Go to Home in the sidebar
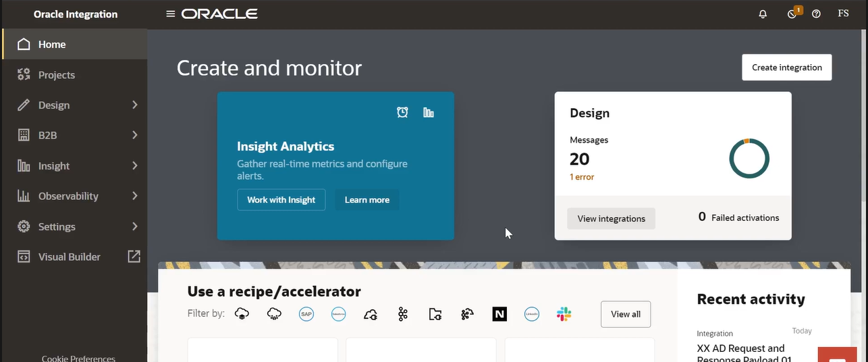This screenshot has width=868, height=362. [74, 45]
